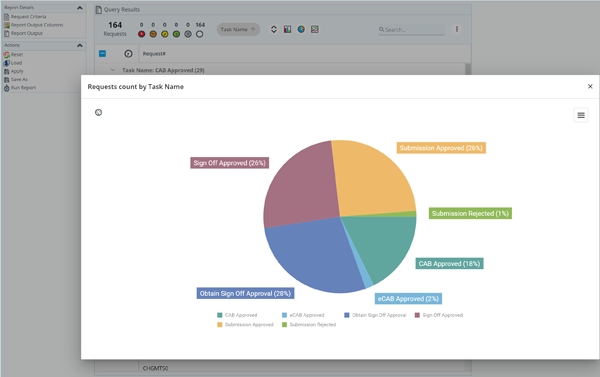Click the Obtain Sign Off Approval (28%) label

245,294
